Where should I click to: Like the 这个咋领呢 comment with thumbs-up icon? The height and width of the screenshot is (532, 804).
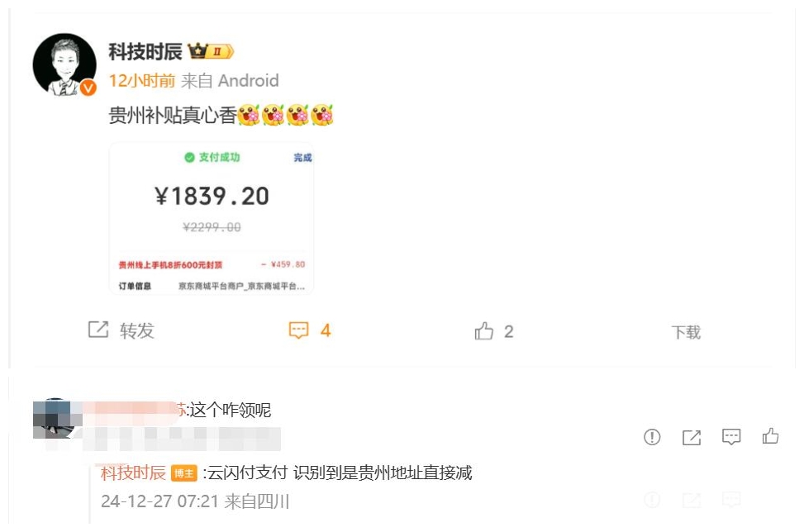(770, 436)
